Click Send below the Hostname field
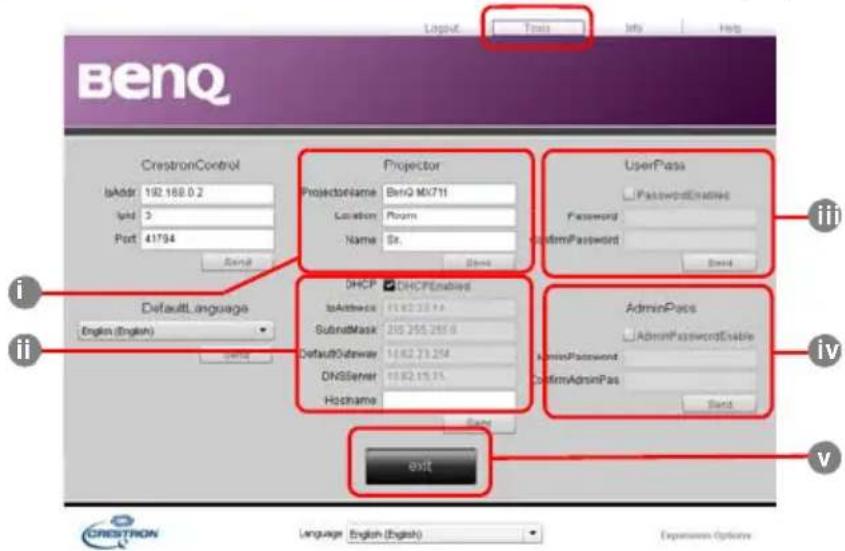The width and height of the screenshot is (845, 551). (x=479, y=423)
